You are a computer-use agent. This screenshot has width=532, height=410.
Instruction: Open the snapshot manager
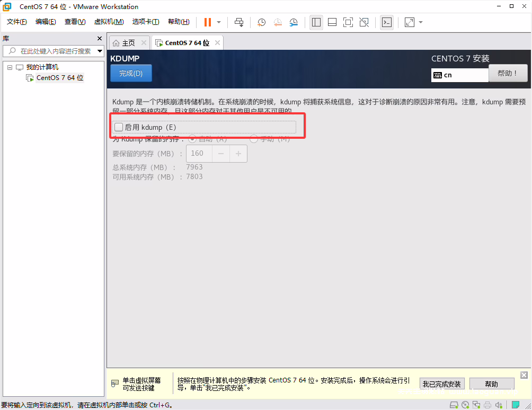pos(294,22)
